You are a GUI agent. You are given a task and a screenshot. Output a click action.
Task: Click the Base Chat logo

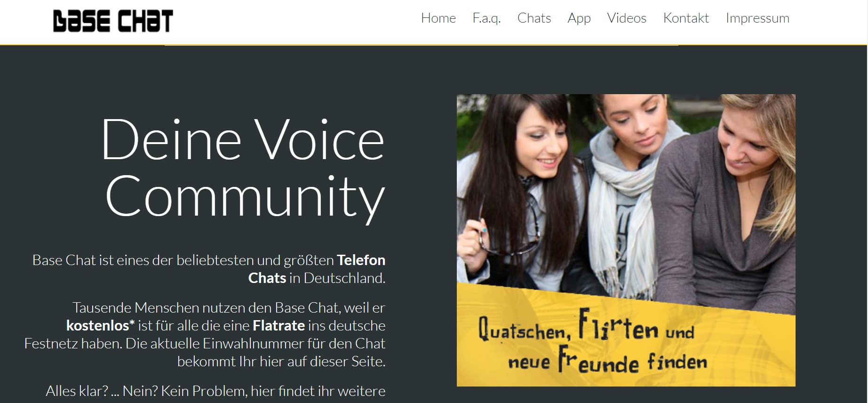113,21
